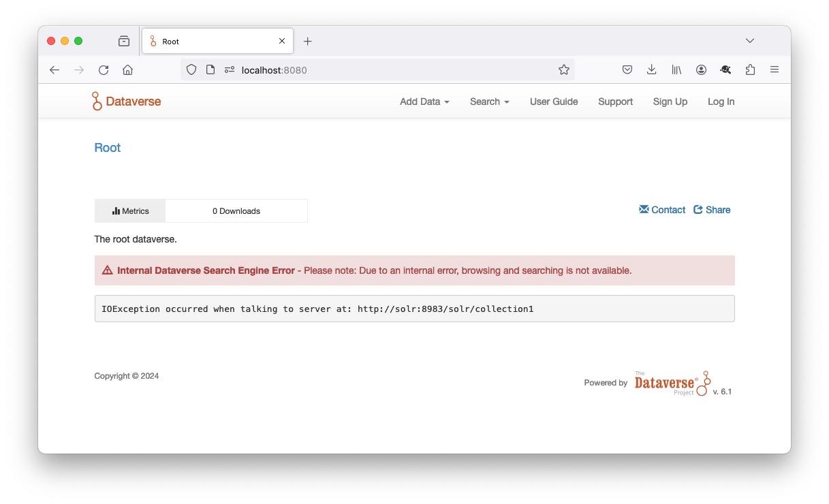This screenshot has height=504, width=829.
Task: Open the User Guide nav item
Action: coord(554,101)
